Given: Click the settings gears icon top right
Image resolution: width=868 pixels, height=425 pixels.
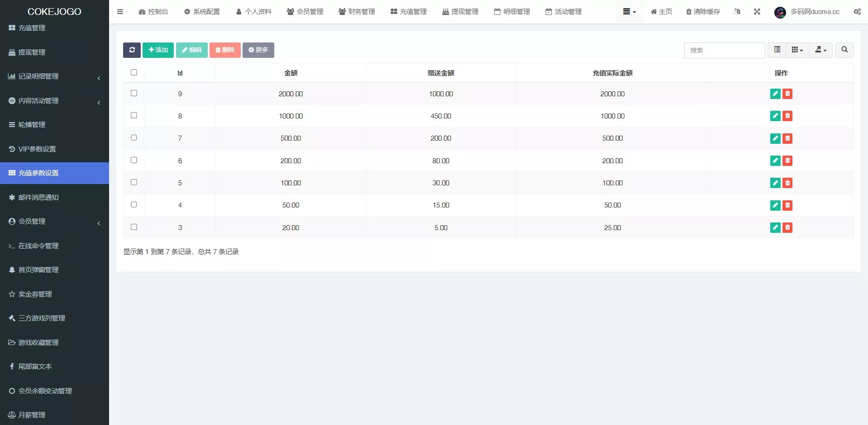Looking at the screenshot, I should pos(857,12).
